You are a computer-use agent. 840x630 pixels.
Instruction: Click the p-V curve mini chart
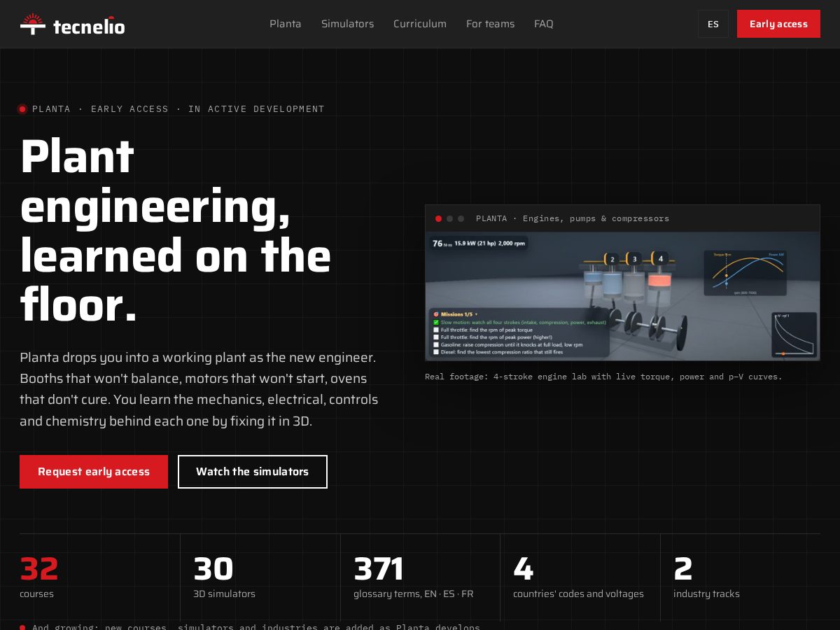tap(794, 335)
